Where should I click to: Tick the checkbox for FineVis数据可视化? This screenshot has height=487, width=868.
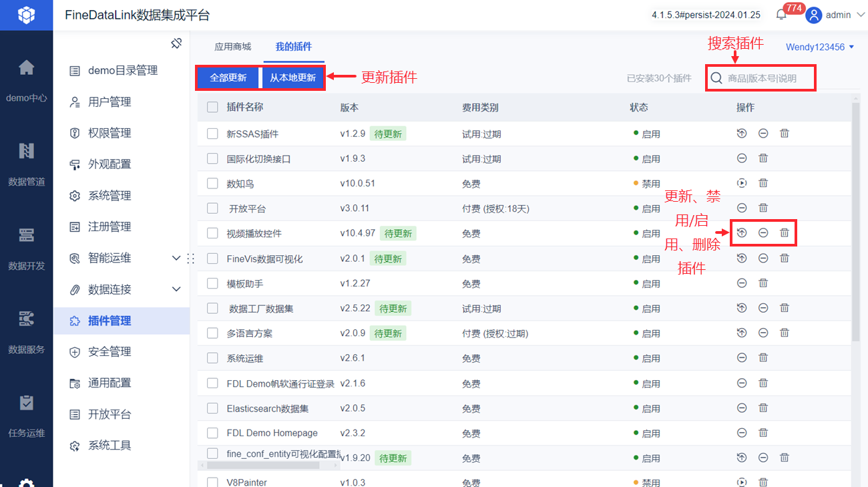coord(212,258)
